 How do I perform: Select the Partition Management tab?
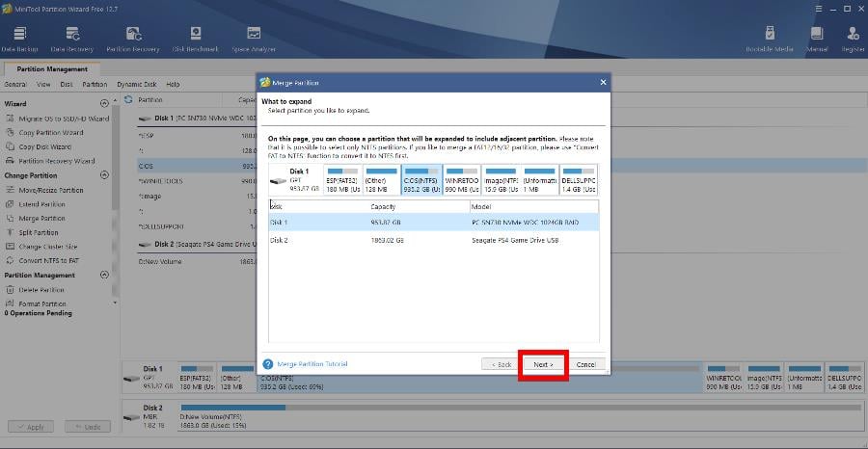click(x=53, y=69)
